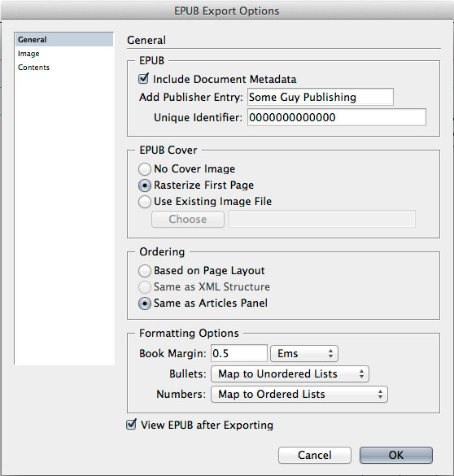Select Same as Articles Panel ordering

point(145,304)
